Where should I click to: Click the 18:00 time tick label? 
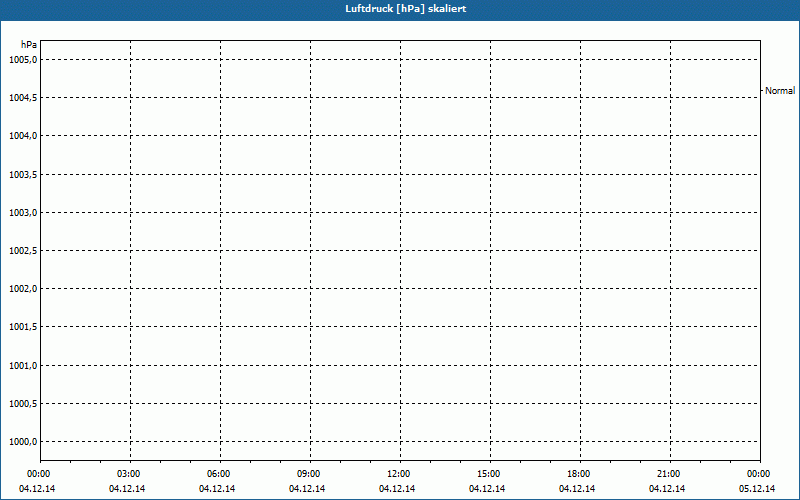tap(579, 474)
